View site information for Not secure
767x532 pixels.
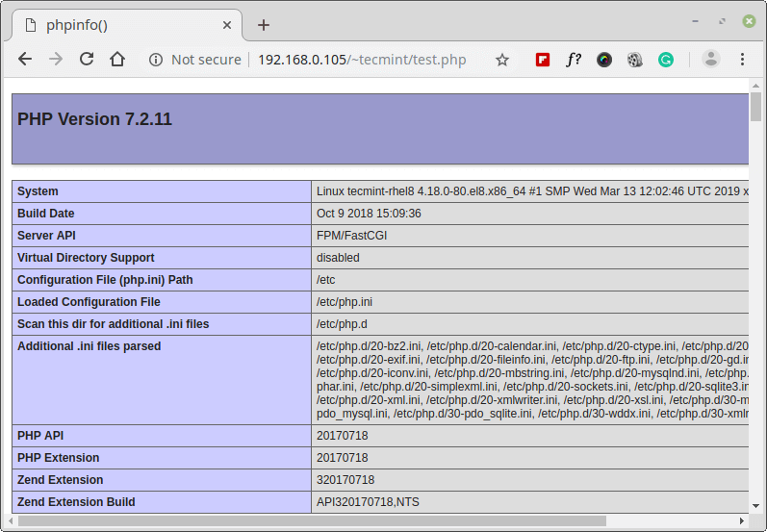point(156,60)
